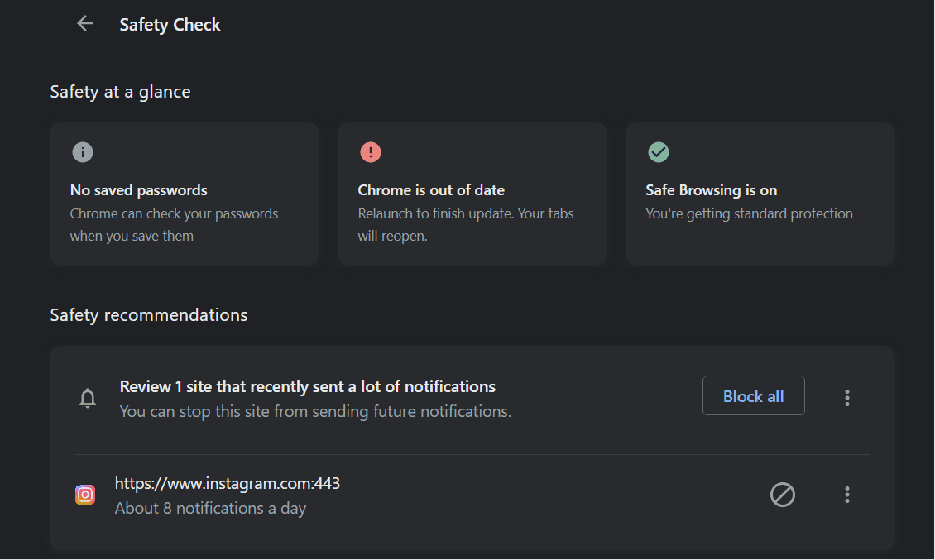The height and width of the screenshot is (560, 935).
Task: Click the https://www.instagram.com:443 link
Action: [x=228, y=483]
